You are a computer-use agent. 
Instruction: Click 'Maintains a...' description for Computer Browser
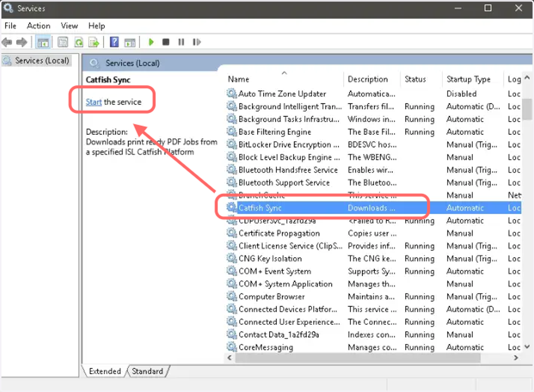point(372,297)
